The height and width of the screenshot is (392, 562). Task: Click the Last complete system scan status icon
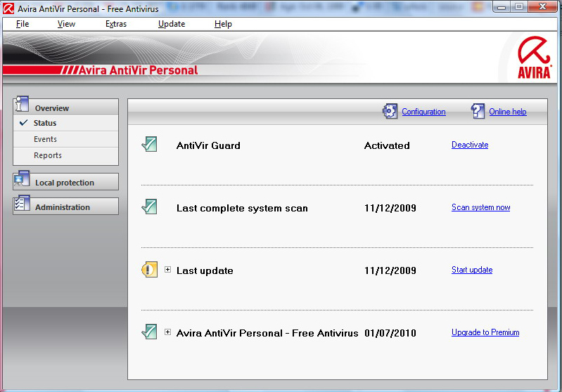pos(149,207)
